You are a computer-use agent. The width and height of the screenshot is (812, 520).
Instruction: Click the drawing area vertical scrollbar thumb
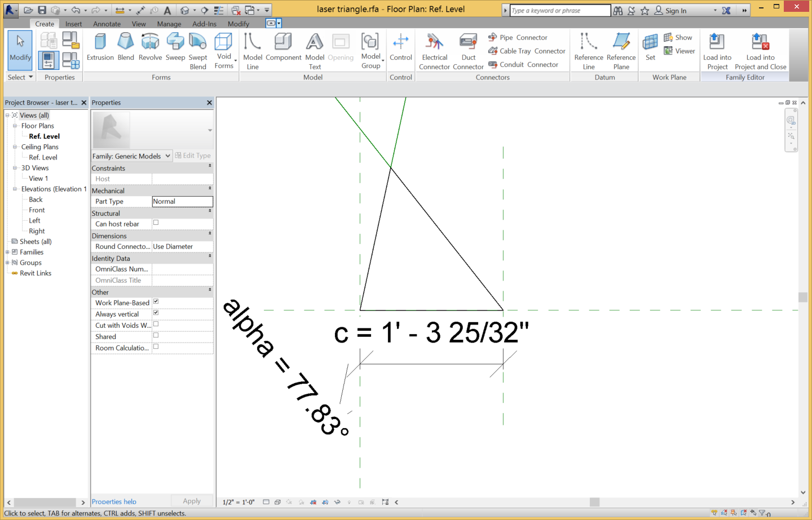(x=803, y=297)
